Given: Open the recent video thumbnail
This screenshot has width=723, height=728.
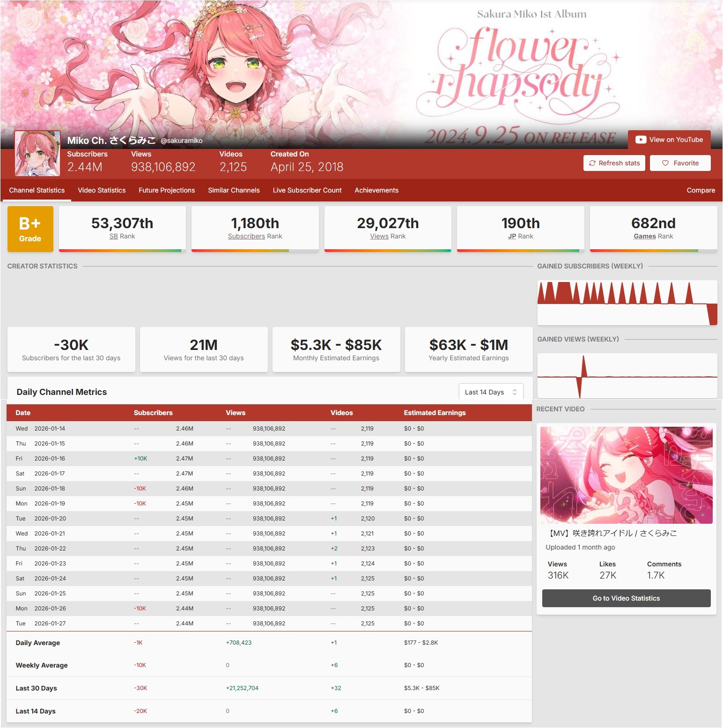Looking at the screenshot, I should coord(627,475).
